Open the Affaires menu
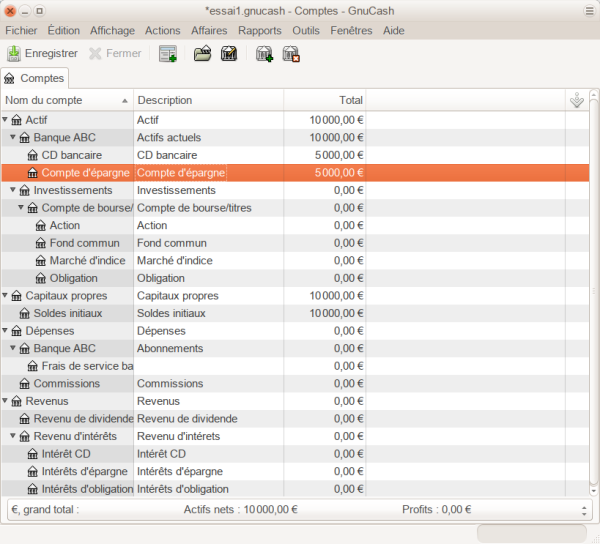 [x=209, y=30]
